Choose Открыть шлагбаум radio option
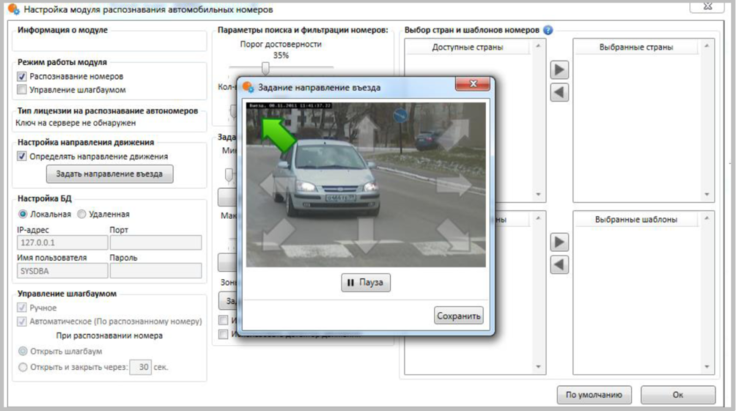Screen dimensions: 736x411 tap(23, 351)
